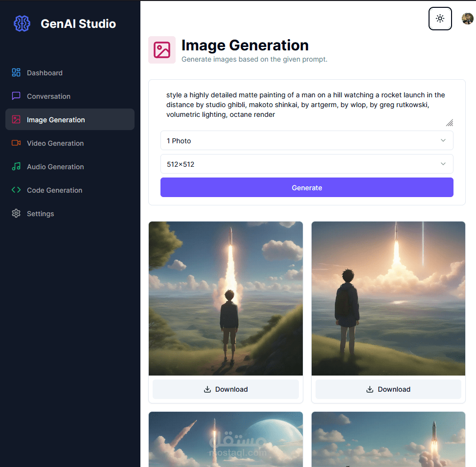Switch to Audio Generation

pyautogui.click(x=70, y=167)
